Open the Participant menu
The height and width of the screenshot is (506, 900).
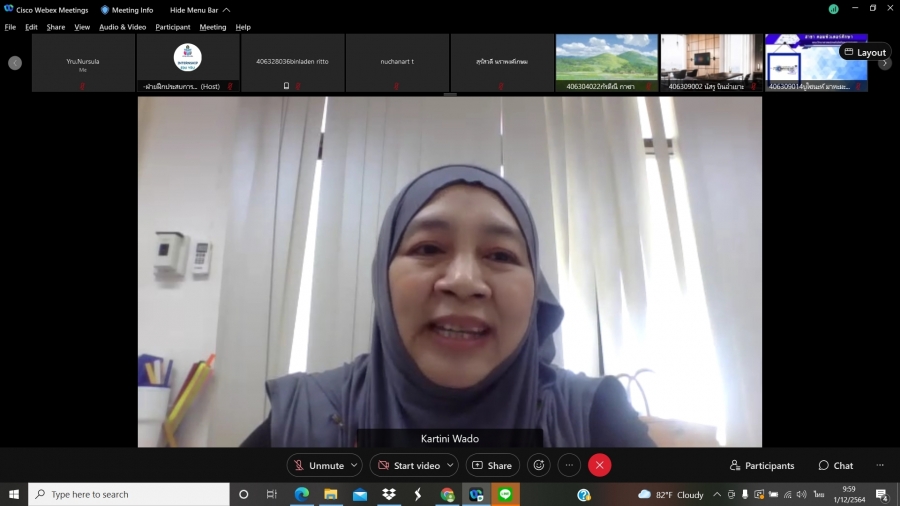pyautogui.click(x=172, y=27)
